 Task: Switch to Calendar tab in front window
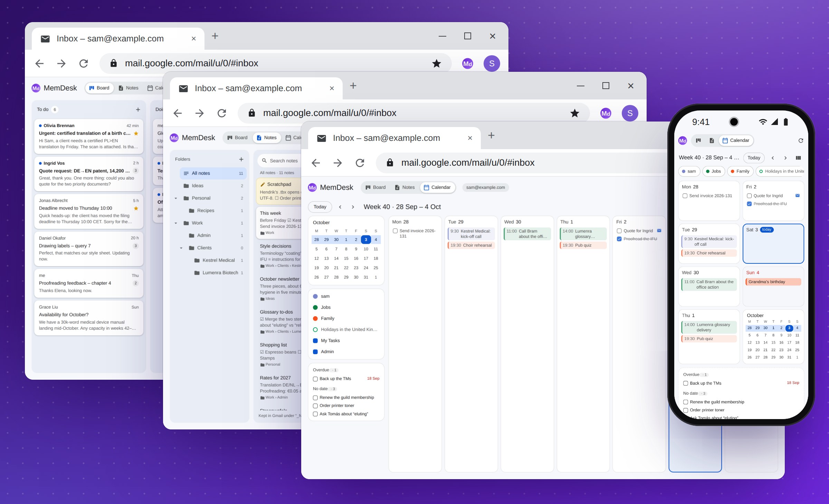[437, 187]
